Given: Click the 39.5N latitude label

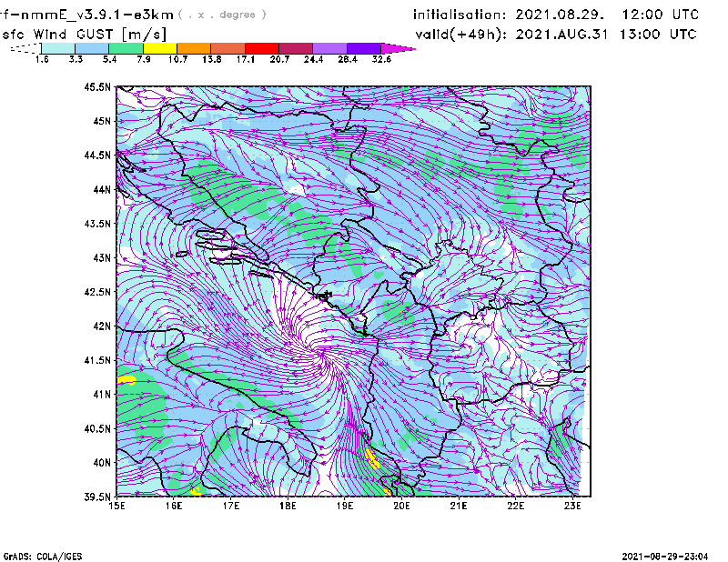Looking at the screenshot, I should tap(97, 497).
